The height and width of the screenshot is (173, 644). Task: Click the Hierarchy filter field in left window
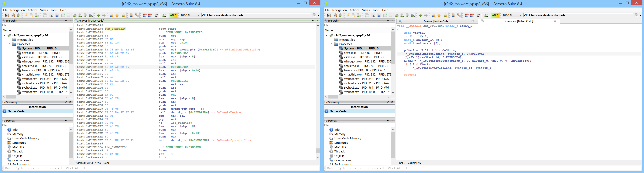point(37,25)
